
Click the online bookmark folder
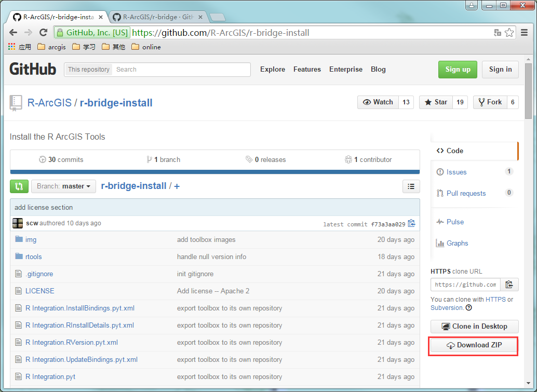[146, 47]
